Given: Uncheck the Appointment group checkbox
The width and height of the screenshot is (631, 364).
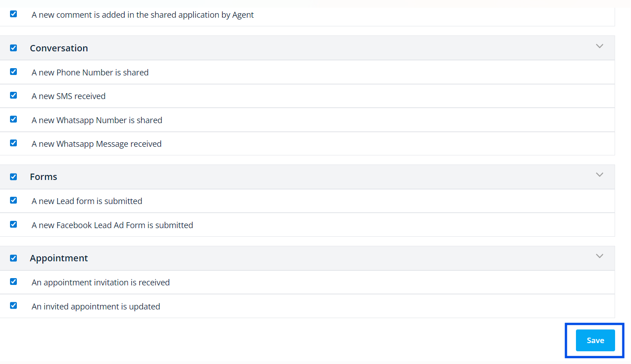Looking at the screenshot, I should [13, 258].
